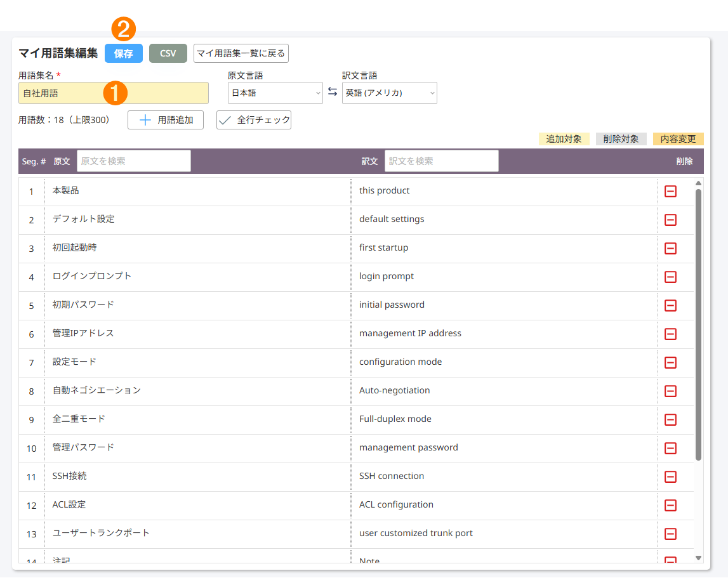
Task: Select source cell ユーザートランクポート
Action: [198, 534]
